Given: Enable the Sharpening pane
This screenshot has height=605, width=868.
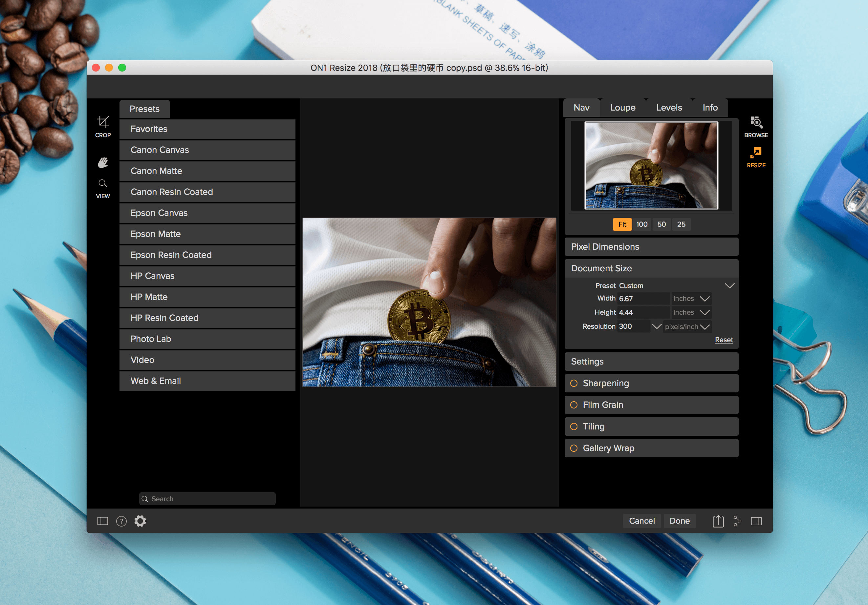Looking at the screenshot, I should click(574, 383).
